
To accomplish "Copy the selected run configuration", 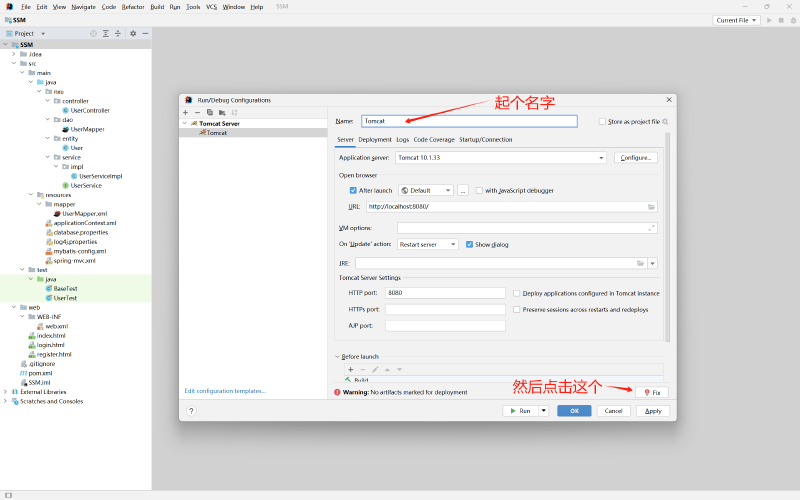I will (x=210, y=112).
